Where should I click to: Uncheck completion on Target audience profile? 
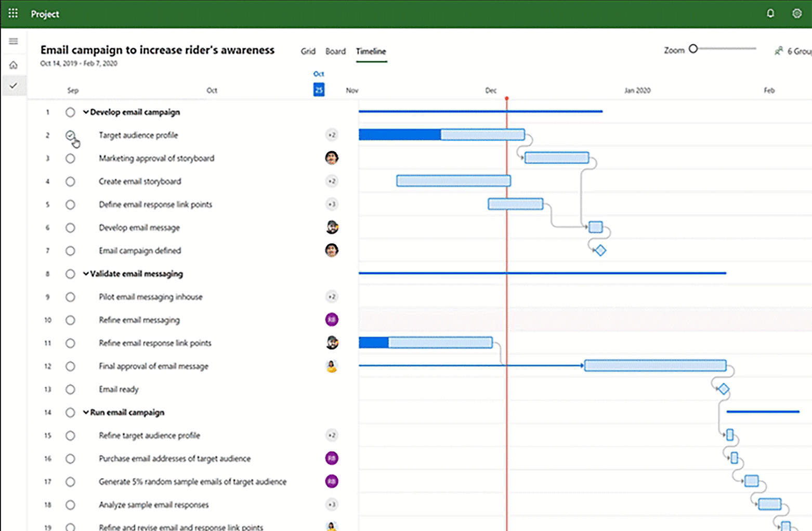point(71,135)
